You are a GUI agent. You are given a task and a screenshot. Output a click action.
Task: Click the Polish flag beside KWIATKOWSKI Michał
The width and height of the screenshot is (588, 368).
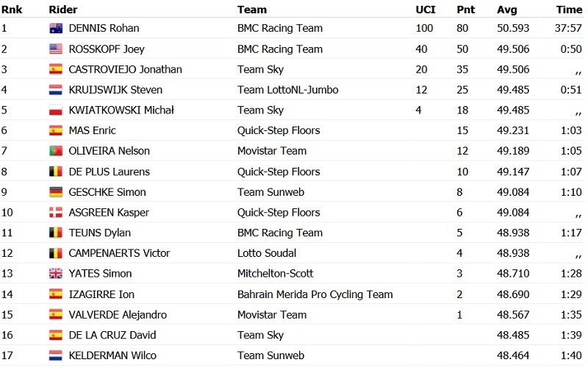pos(55,110)
